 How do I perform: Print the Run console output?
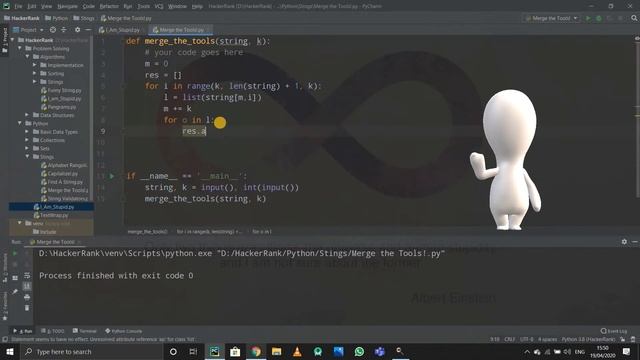coord(27,297)
